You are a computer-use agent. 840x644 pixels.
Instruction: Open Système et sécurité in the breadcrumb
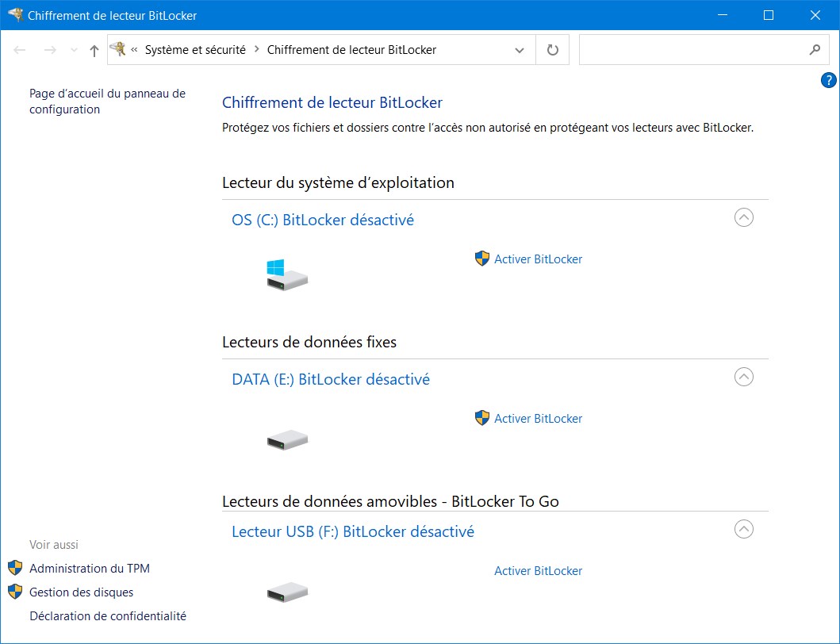pos(195,50)
